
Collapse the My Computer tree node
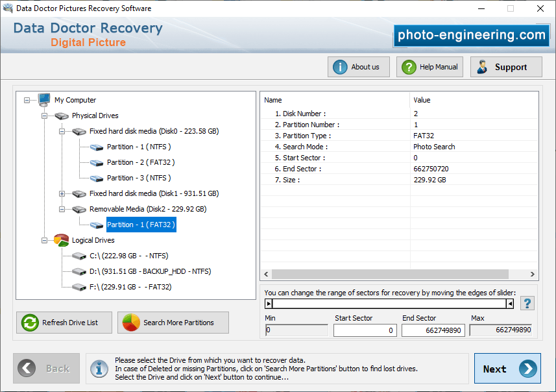tap(27, 100)
